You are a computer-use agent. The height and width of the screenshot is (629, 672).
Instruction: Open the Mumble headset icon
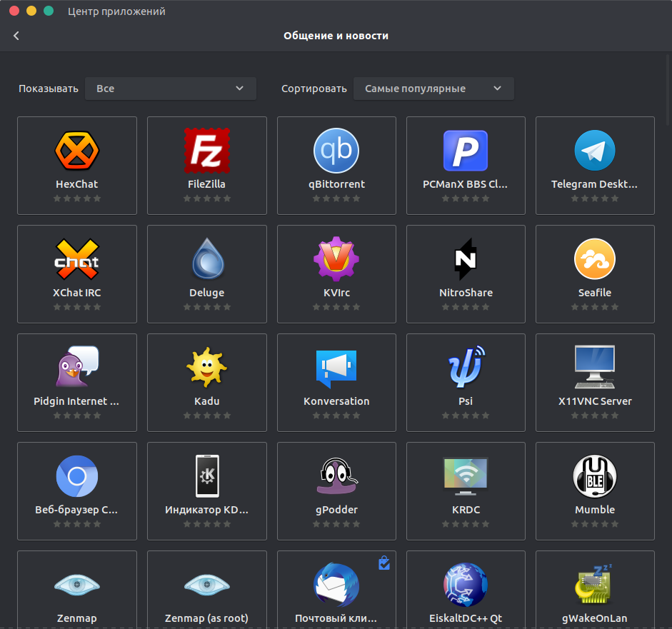[595, 476]
